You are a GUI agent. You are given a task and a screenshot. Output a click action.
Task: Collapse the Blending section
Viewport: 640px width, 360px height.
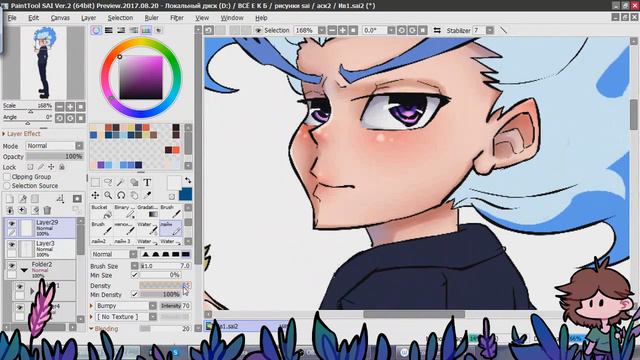(x=91, y=329)
